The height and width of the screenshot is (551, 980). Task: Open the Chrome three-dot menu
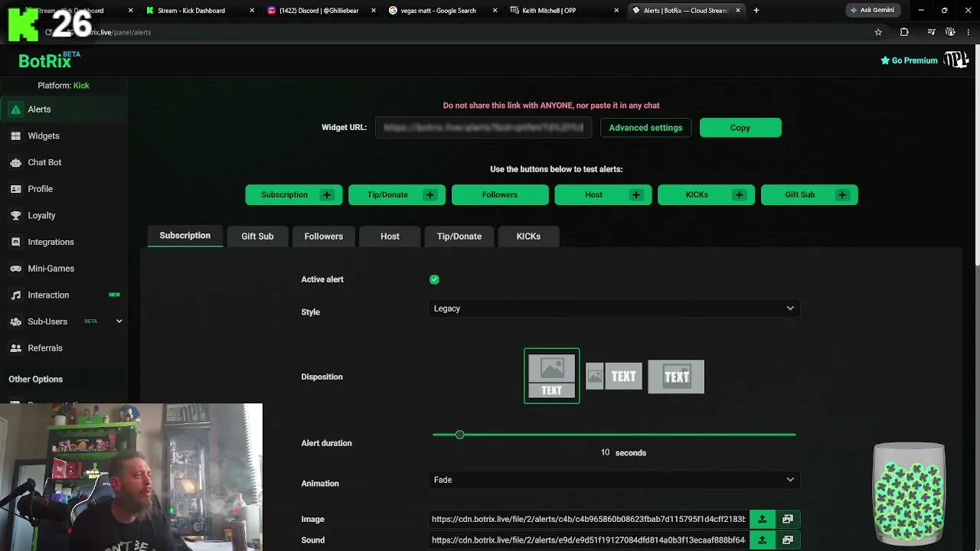969,32
